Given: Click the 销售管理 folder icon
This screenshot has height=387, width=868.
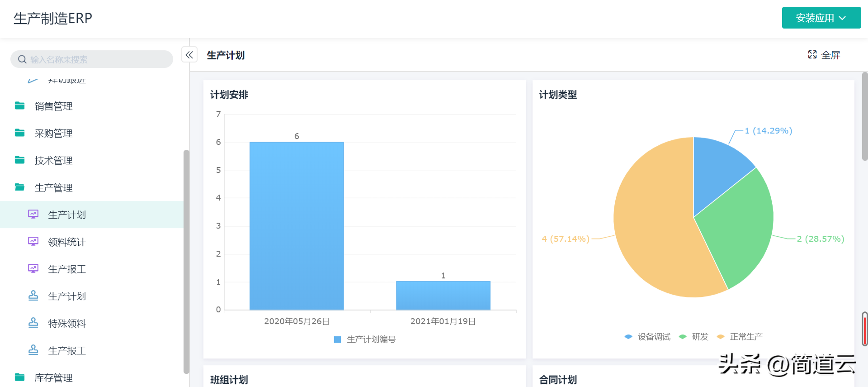Looking at the screenshot, I should tap(19, 106).
